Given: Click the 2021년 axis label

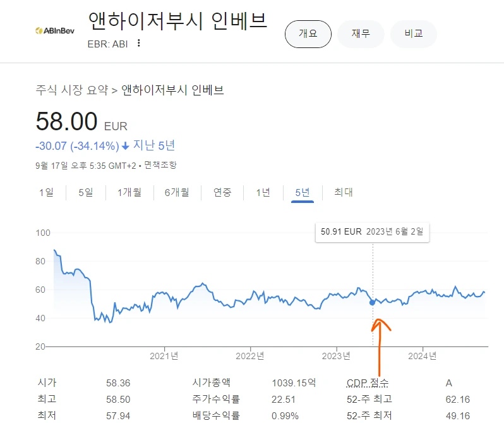Looking at the screenshot, I should [x=164, y=356].
